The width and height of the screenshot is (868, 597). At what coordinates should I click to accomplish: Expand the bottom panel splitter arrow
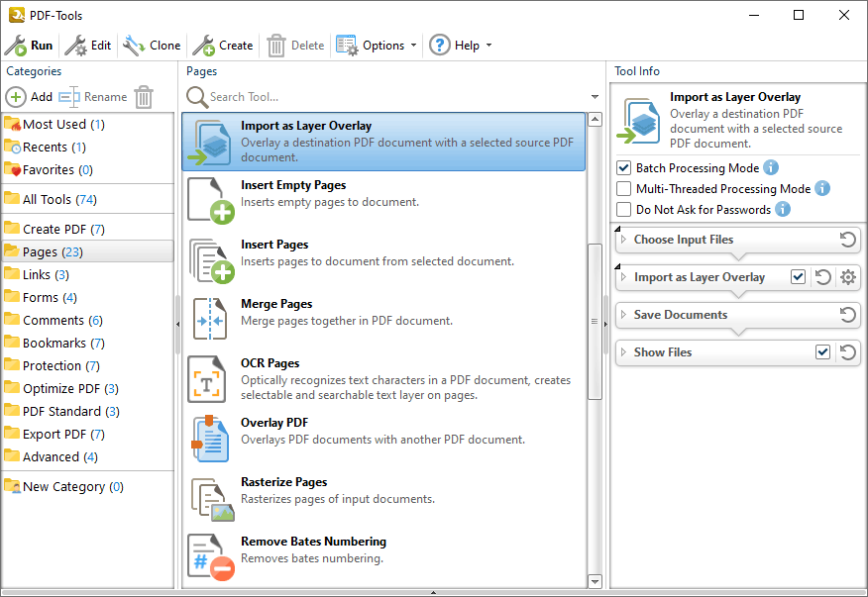(x=433, y=593)
